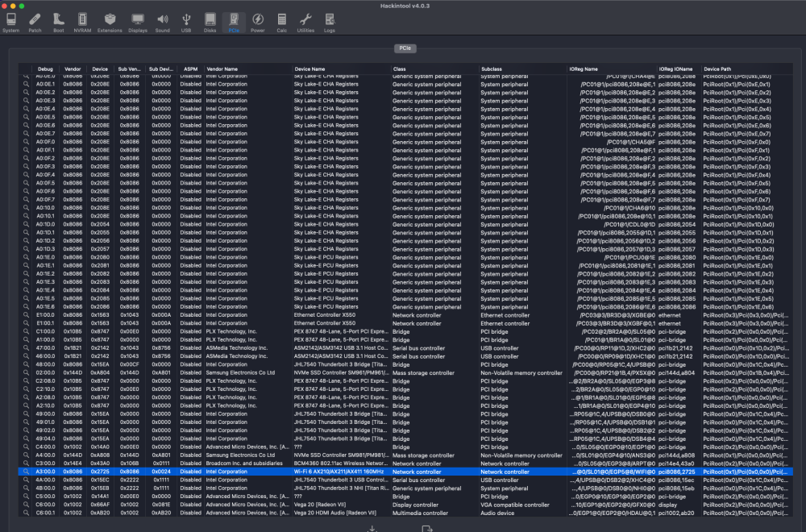The height and width of the screenshot is (532, 806).
Task: Switch to the Boot toolbar section
Action: [59, 23]
